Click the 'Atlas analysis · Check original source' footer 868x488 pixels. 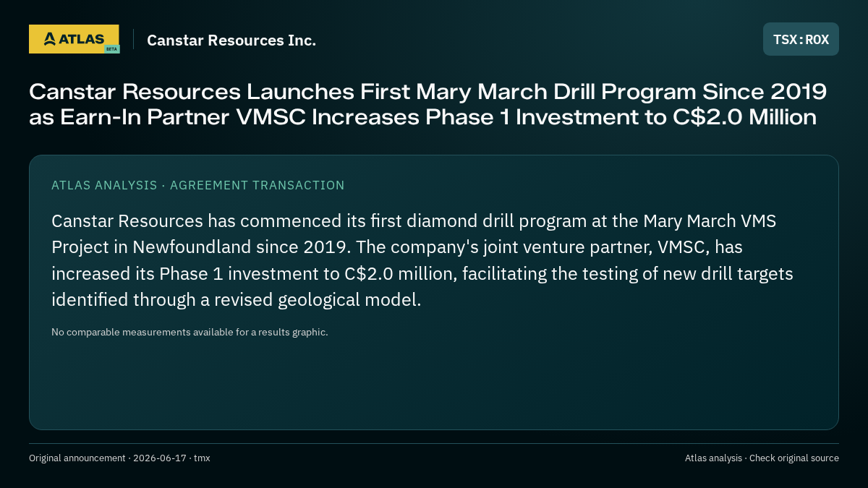coord(762,458)
